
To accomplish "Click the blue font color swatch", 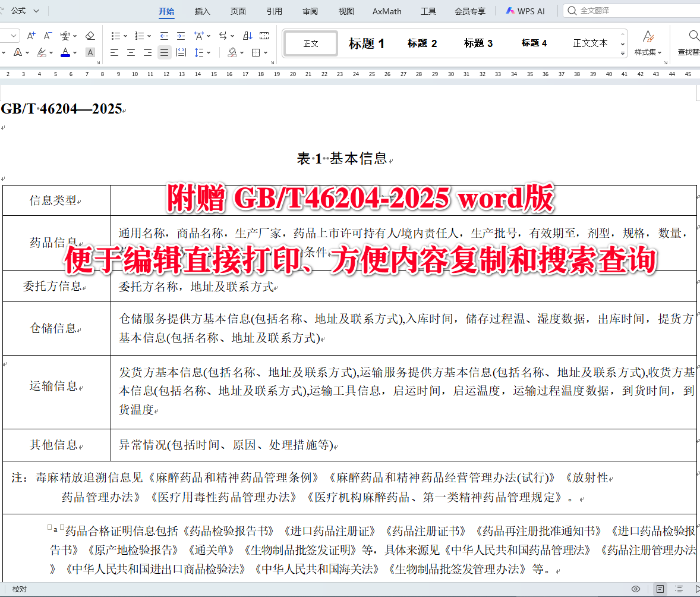I will [65, 55].
